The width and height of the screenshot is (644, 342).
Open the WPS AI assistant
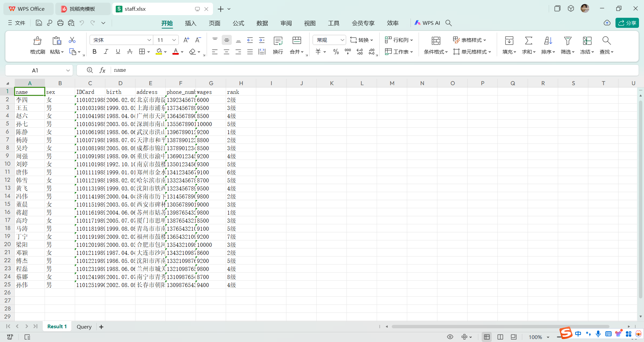point(427,23)
